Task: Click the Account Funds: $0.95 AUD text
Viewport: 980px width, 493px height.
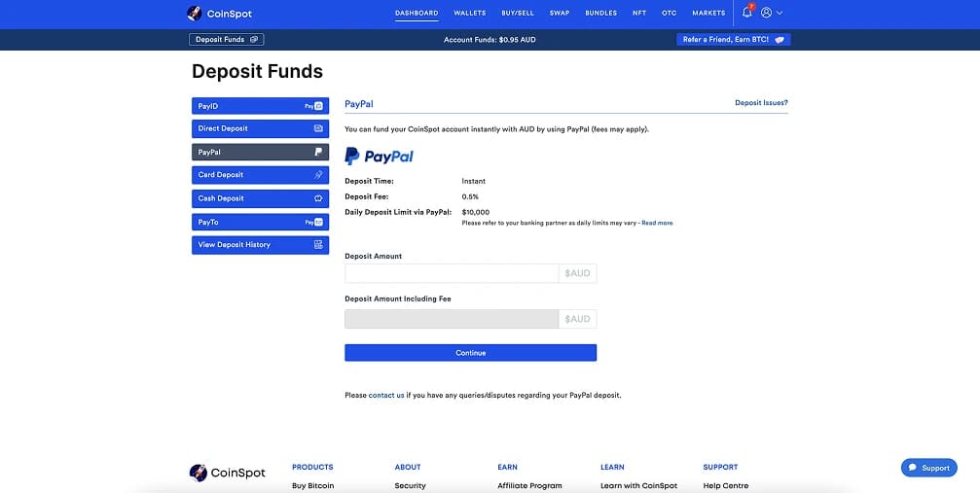Action: (490, 39)
